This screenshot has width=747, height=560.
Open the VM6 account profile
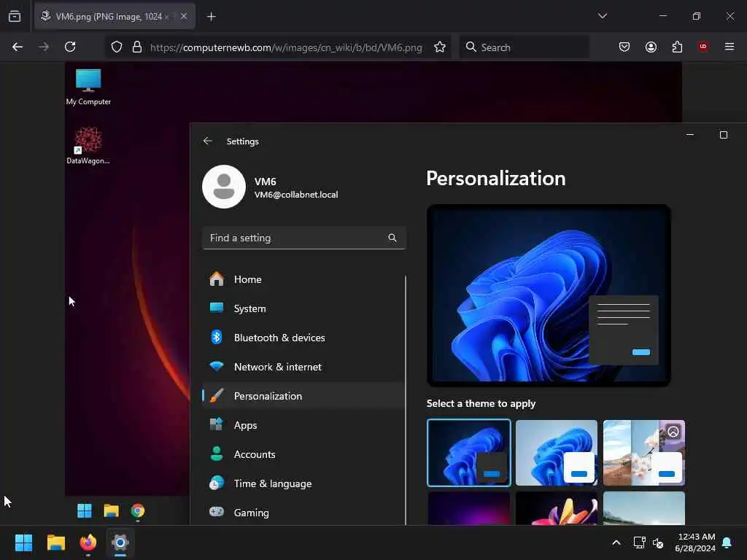point(270,187)
